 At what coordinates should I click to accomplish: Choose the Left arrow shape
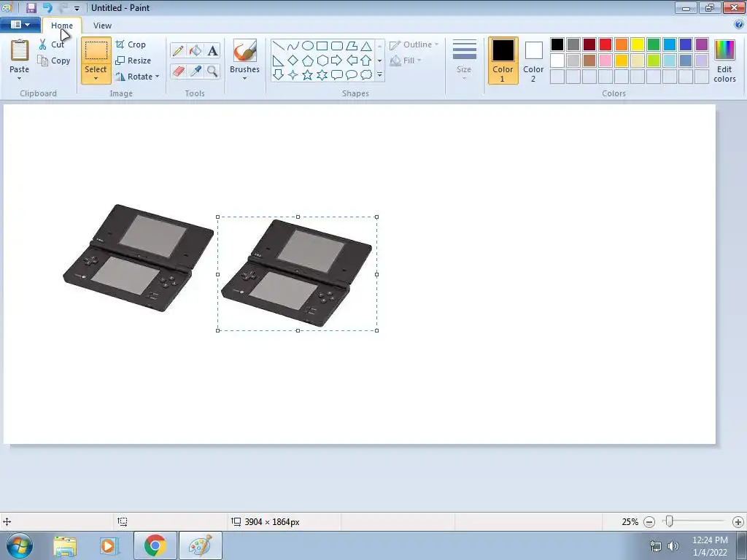coord(352,61)
